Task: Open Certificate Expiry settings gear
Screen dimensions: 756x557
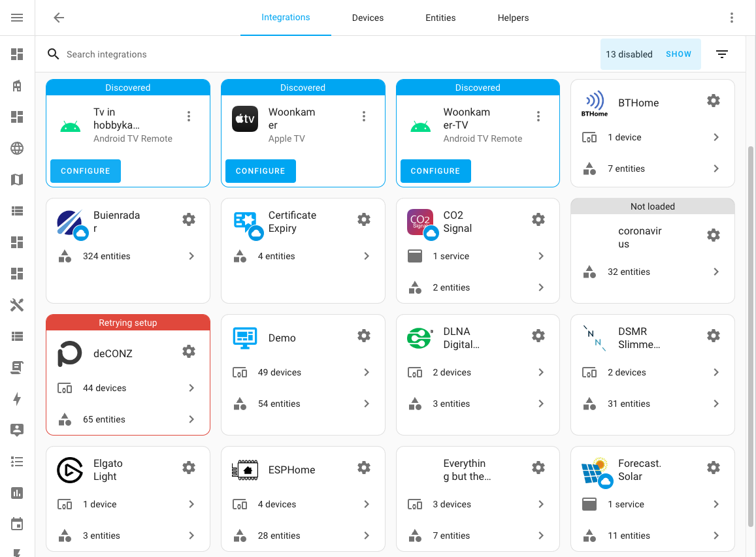Action: 364,219
